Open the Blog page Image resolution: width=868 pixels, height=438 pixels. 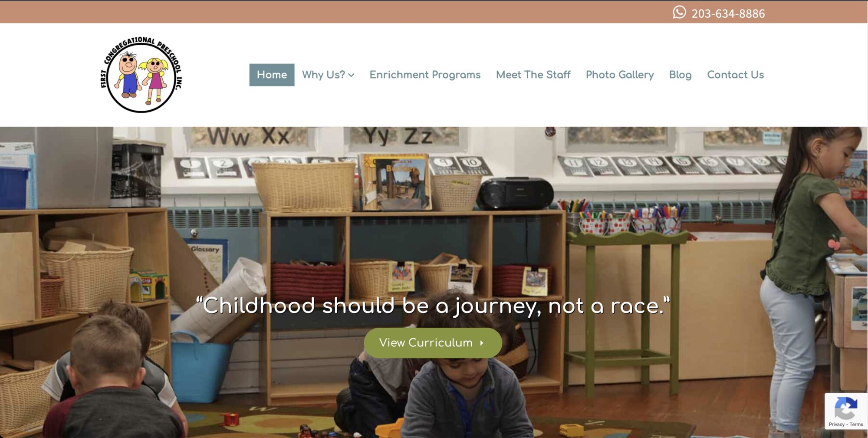680,75
